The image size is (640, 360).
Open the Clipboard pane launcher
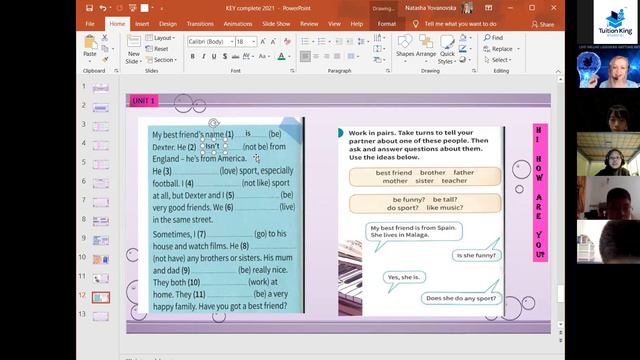(116, 71)
